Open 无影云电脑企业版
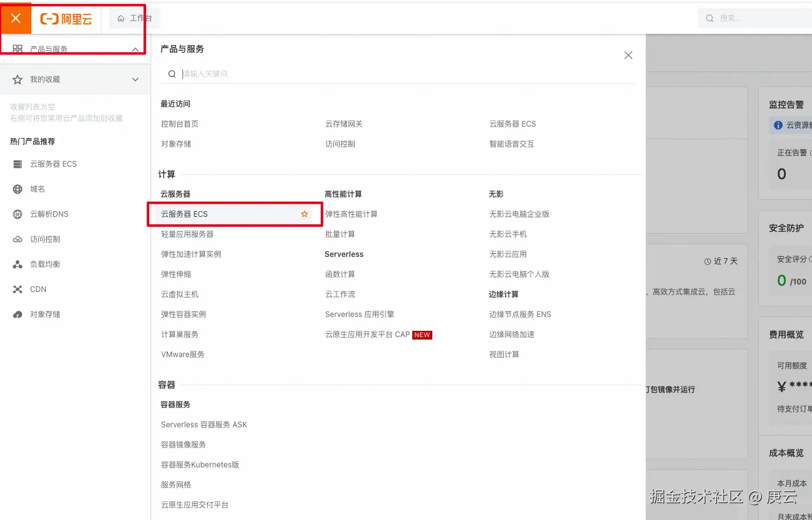The width and height of the screenshot is (812, 520). coord(519,214)
